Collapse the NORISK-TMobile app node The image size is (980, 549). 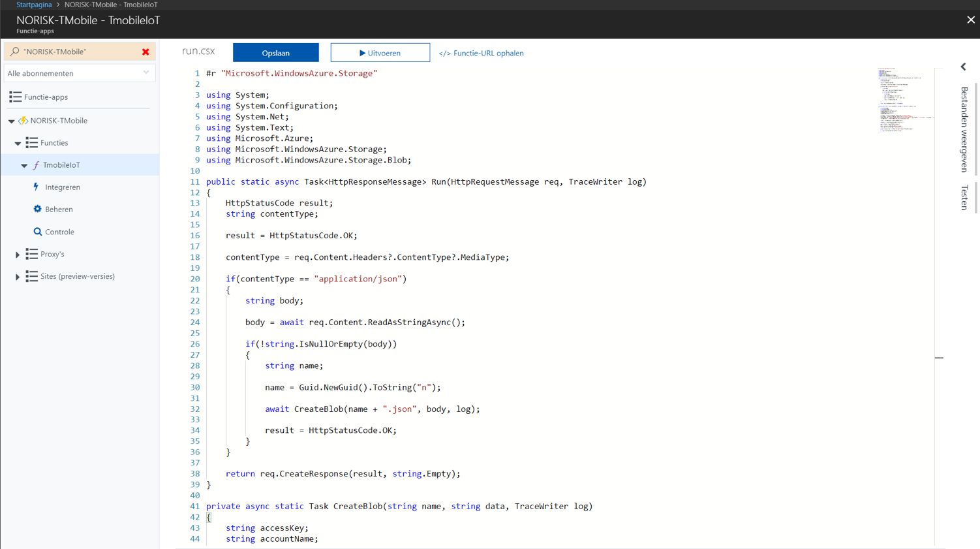(x=11, y=121)
